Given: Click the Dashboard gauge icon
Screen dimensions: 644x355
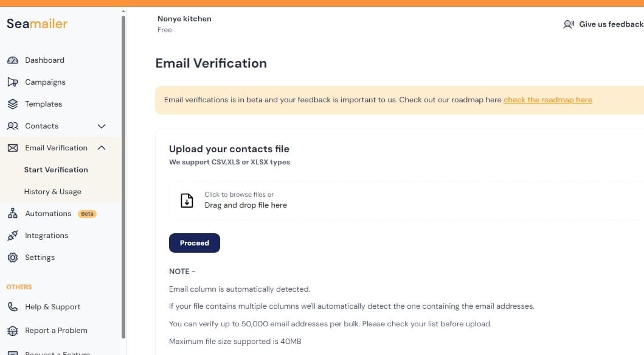Looking at the screenshot, I should (x=13, y=60).
